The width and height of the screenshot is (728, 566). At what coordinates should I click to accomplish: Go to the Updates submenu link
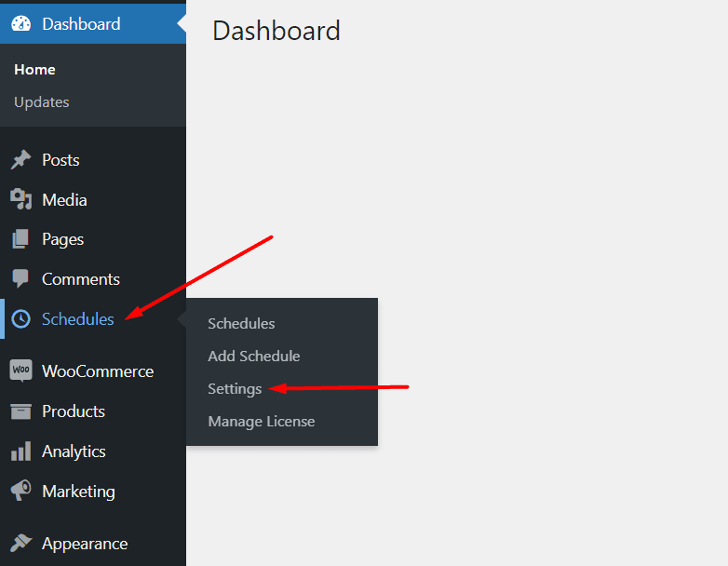pyautogui.click(x=42, y=101)
